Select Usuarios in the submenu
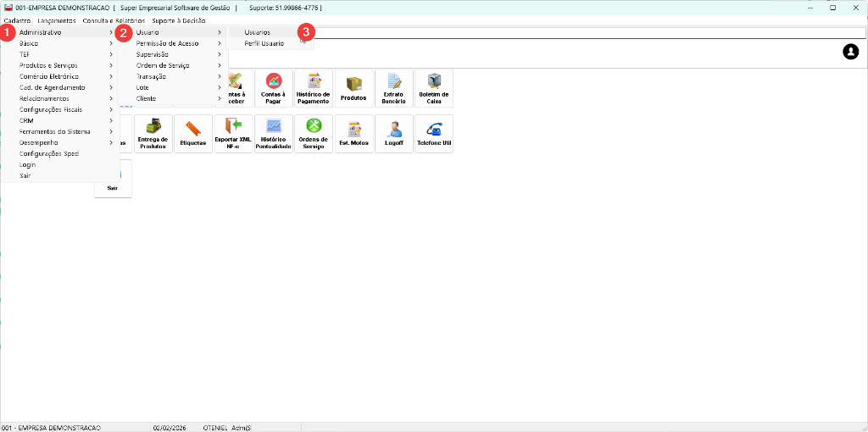868x432 pixels. click(x=257, y=32)
